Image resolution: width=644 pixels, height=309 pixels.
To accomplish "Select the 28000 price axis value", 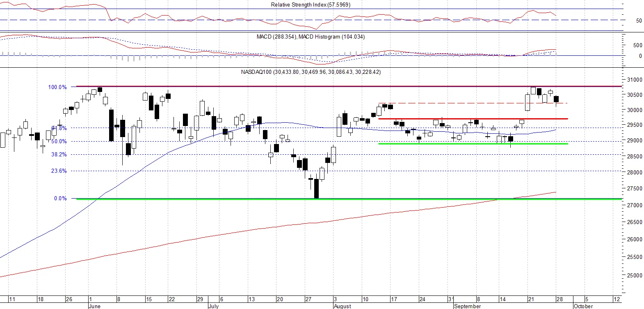I will (635, 172).
